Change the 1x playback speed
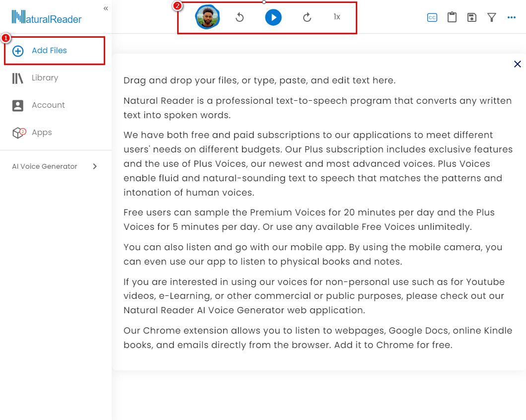 [x=337, y=17]
